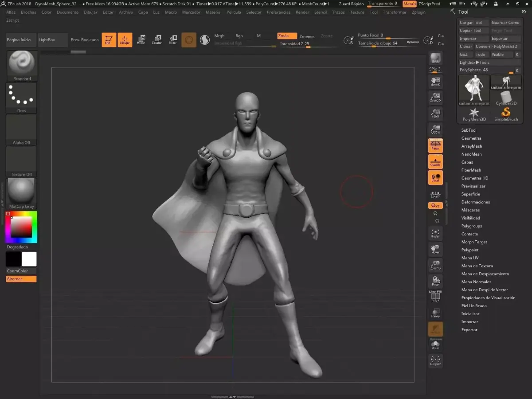Expand the Máscaras section

click(470, 210)
